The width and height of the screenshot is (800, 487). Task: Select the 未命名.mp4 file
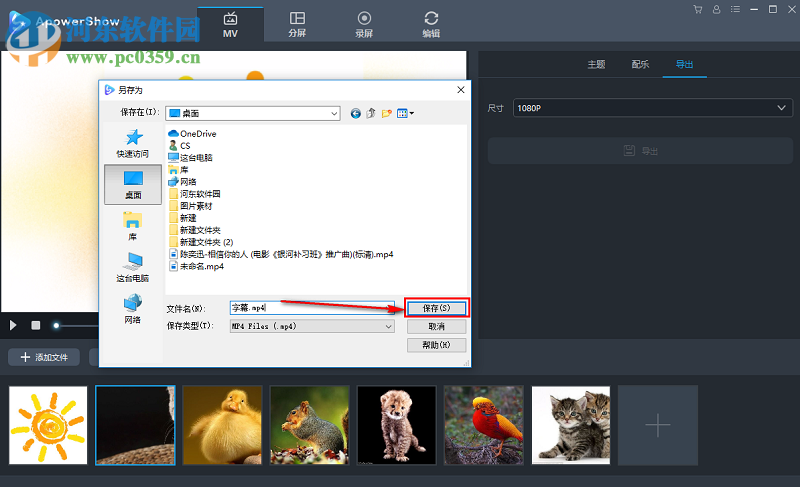coord(196,266)
